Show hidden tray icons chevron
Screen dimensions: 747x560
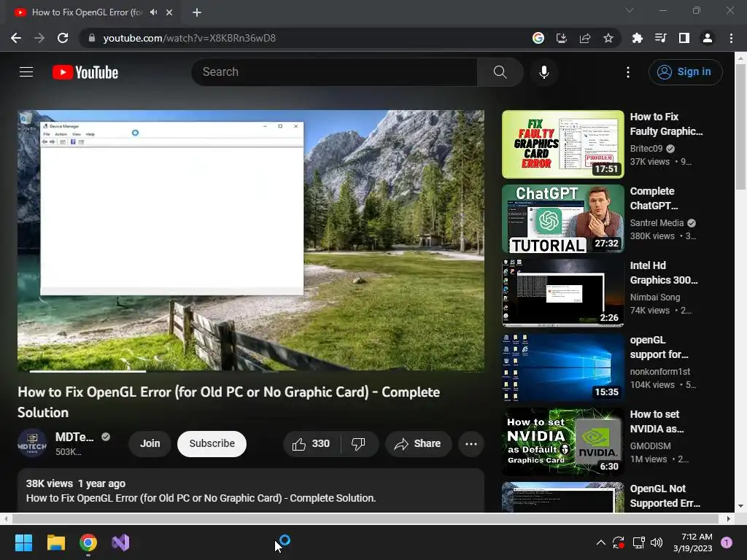601,542
